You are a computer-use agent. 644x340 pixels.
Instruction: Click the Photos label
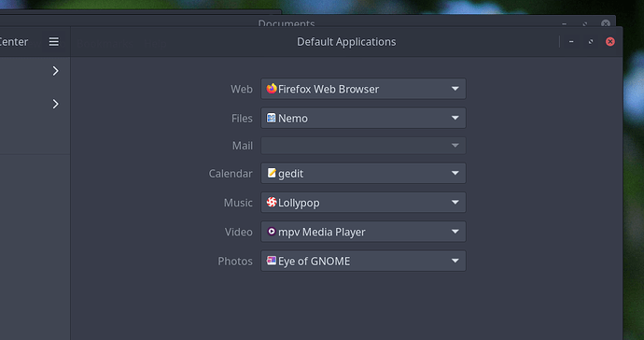[x=235, y=261]
